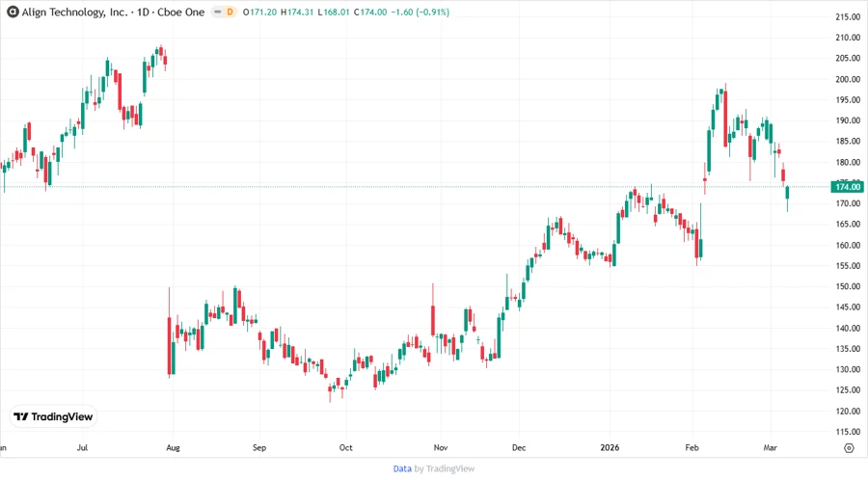Click the 160.00 price axis label
The height and width of the screenshot is (480, 868).
[848, 245]
